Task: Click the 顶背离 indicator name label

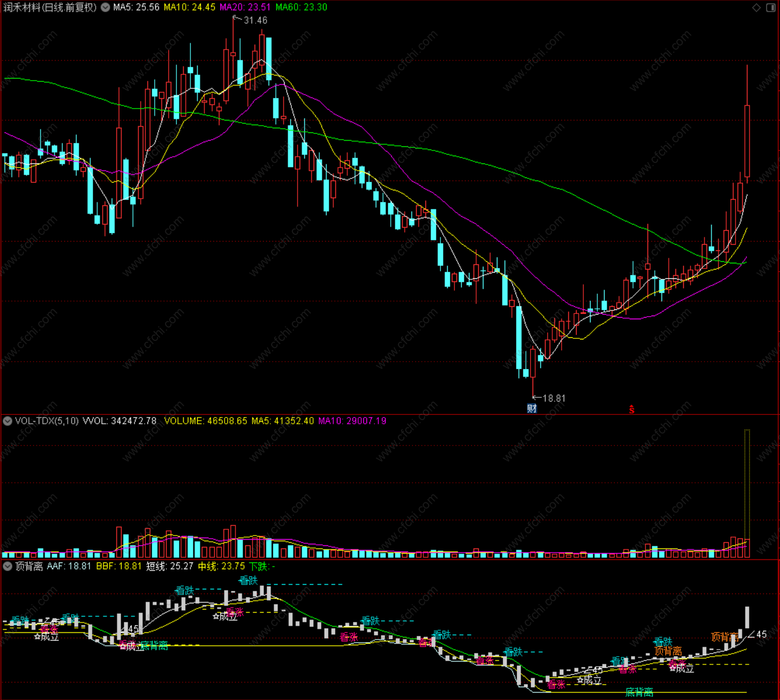Action: [x=29, y=567]
